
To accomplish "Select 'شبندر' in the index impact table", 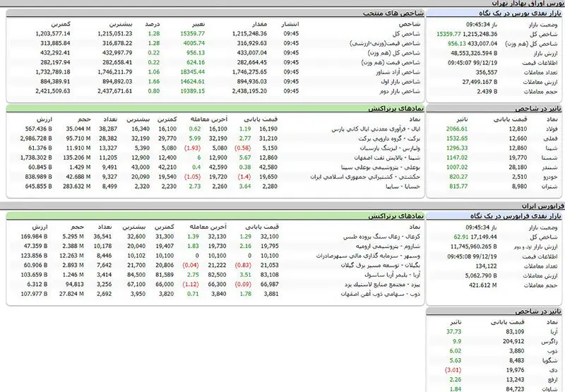I will pyautogui.click(x=550, y=167).
